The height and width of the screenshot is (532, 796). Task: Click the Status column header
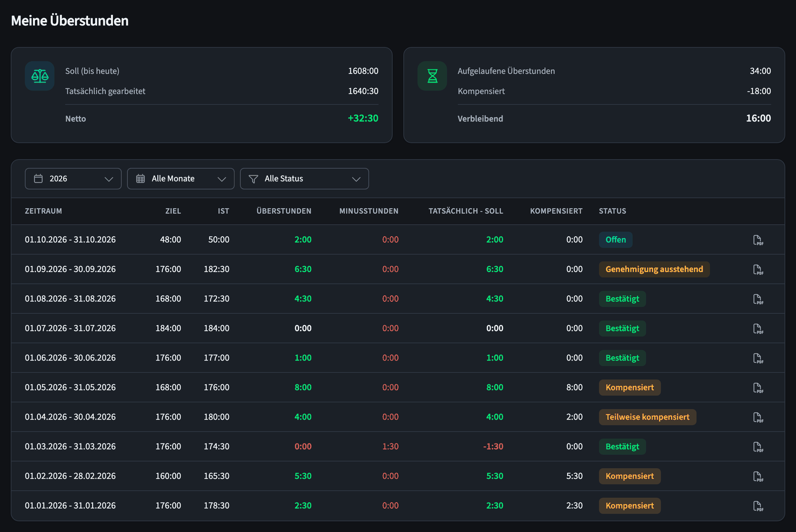(x=612, y=211)
